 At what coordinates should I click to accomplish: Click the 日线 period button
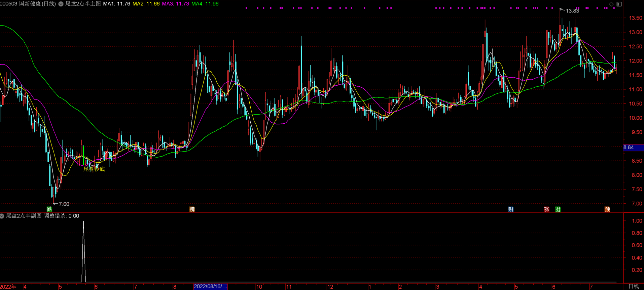click(634, 286)
